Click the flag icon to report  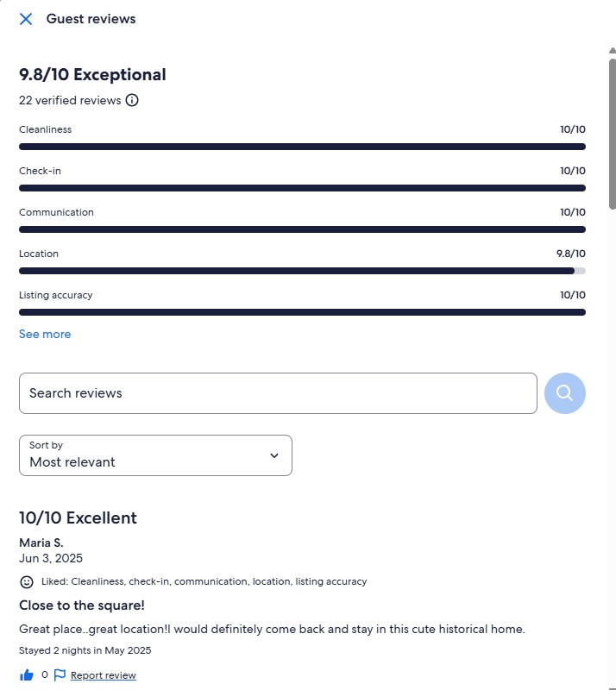click(x=60, y=675)
